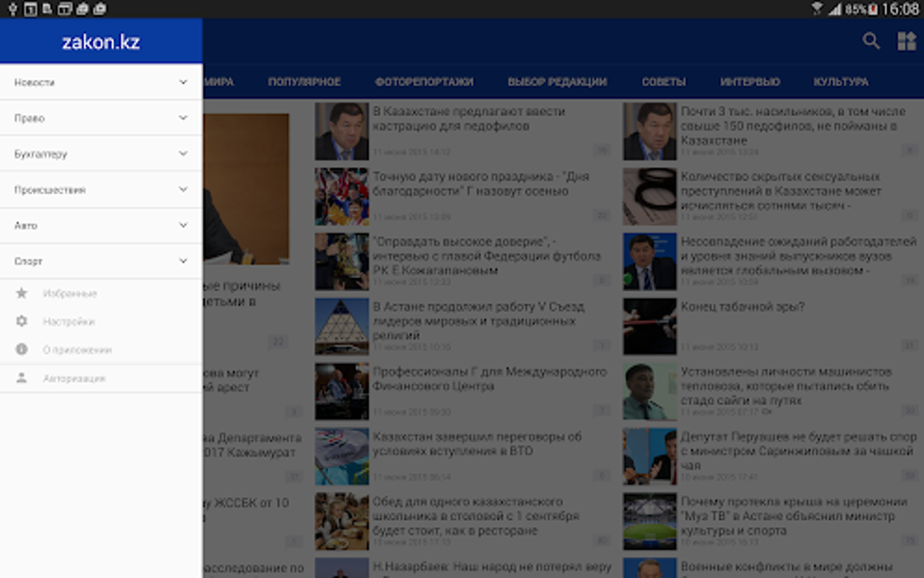
Task: Open Избранное star icon in drawer
Action: coord(22,293)
